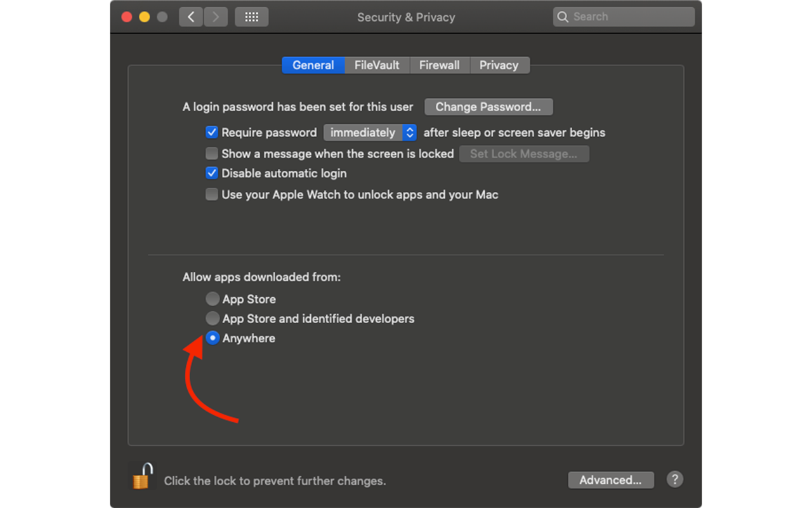Open the Advanced settings button

point(611,480)
